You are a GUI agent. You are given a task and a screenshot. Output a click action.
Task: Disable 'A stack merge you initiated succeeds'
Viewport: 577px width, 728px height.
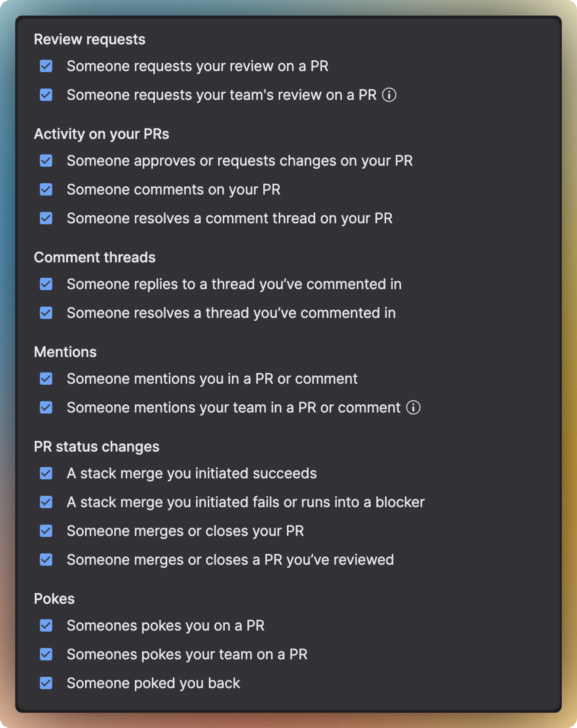(46, 473)
